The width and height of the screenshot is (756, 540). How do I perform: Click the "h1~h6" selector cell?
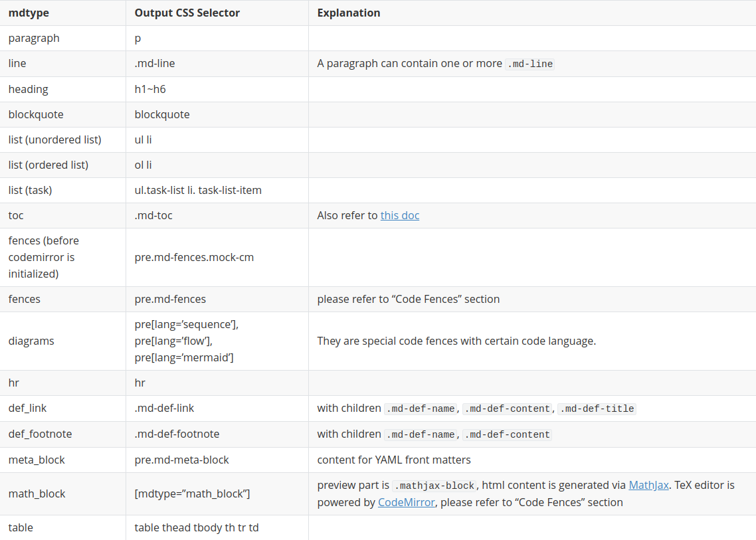pyautogui.click(x=150, y=89)
